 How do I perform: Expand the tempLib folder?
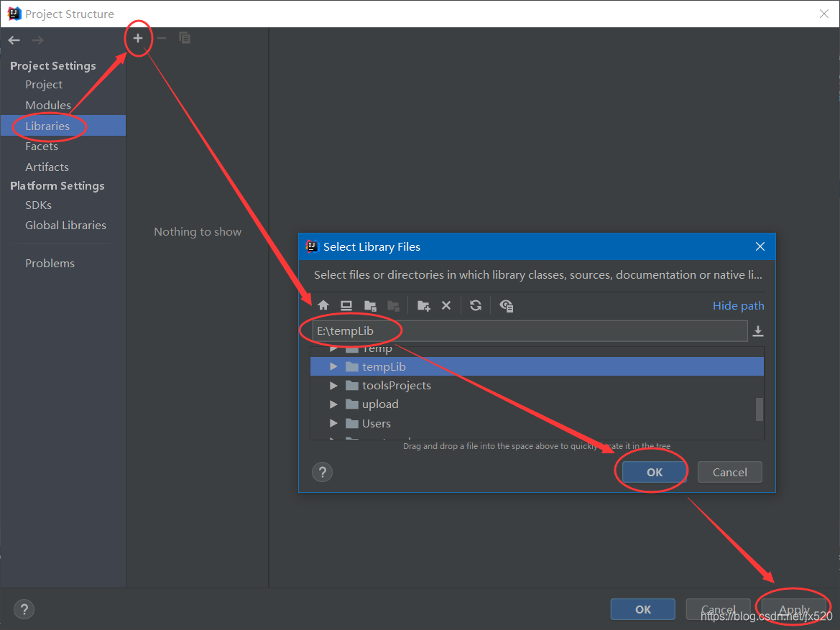click(333, 366)
